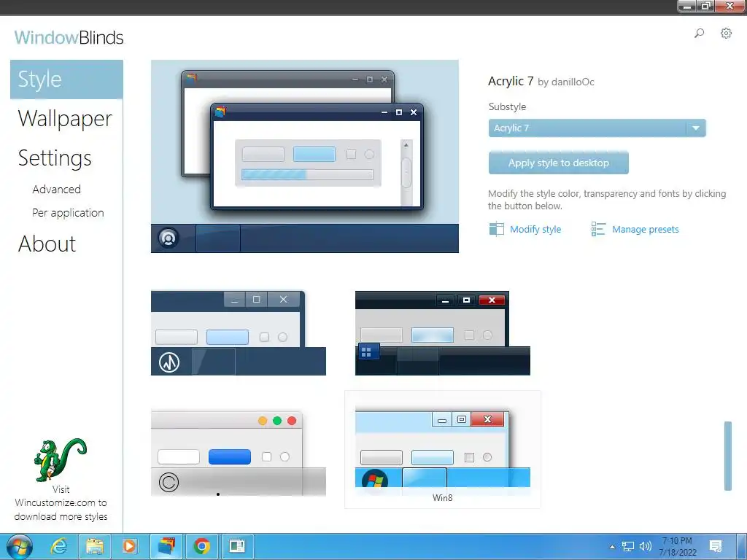Viewport: 747px width, 560px height.
Task: Launch Internet Explorer from taskbar
Action: point(59,546)
